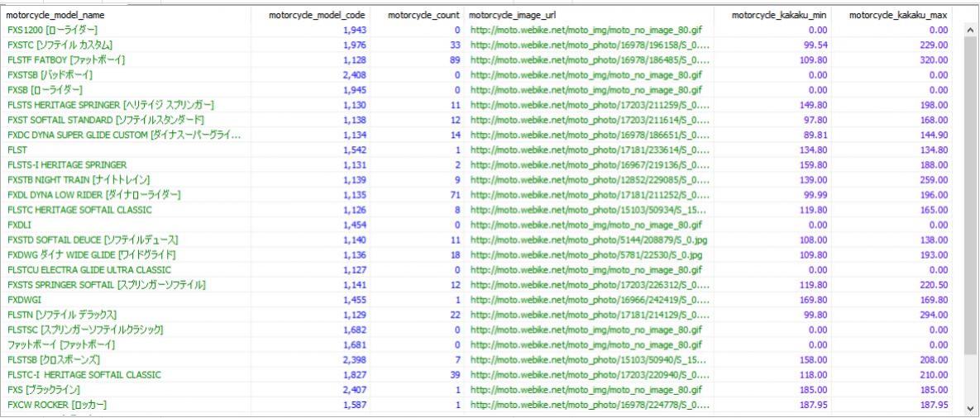980x418 pixels.
Task: Click the motorcycle_kakaku_max column header
Action: pos(892,14)
